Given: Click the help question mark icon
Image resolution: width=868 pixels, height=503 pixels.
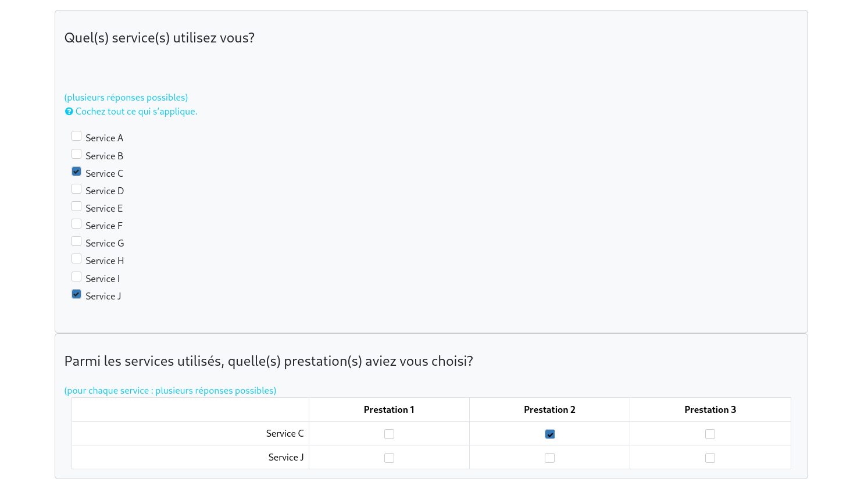Looking at the screenshot, I should coord(69,112).
